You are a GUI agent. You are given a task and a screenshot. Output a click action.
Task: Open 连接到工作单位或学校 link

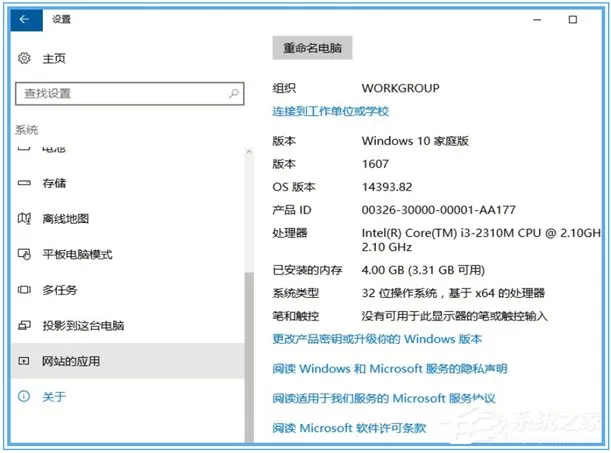click(330, 111)
